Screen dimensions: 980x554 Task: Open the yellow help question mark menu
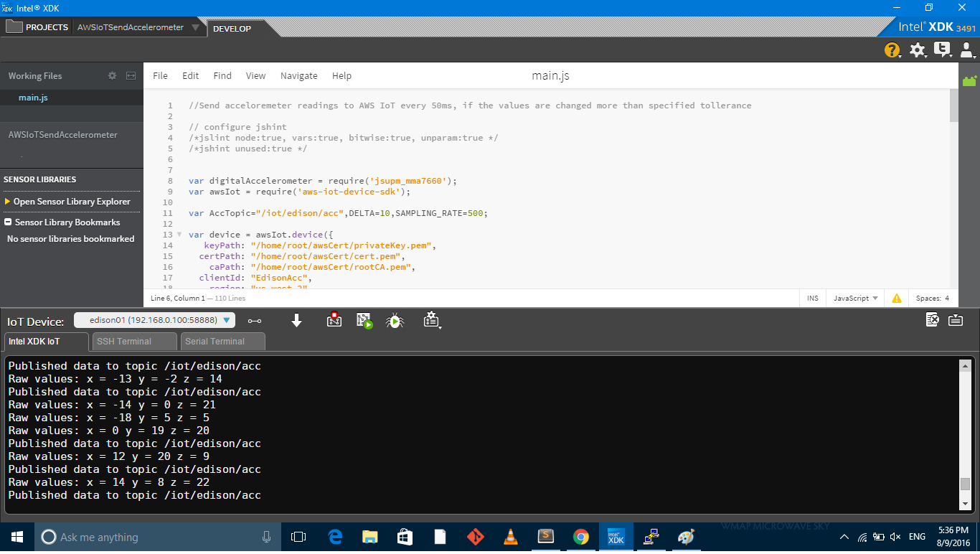[x=892, y=50]
